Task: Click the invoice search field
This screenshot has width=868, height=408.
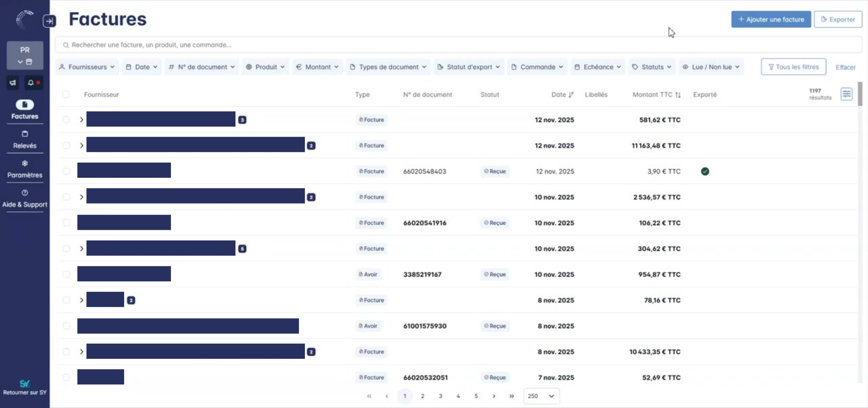Action: [458, 45]
